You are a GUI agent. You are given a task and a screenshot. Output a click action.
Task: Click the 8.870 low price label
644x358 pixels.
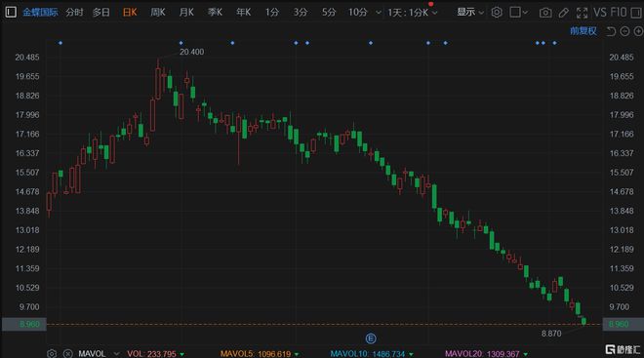tap(551, 334)
